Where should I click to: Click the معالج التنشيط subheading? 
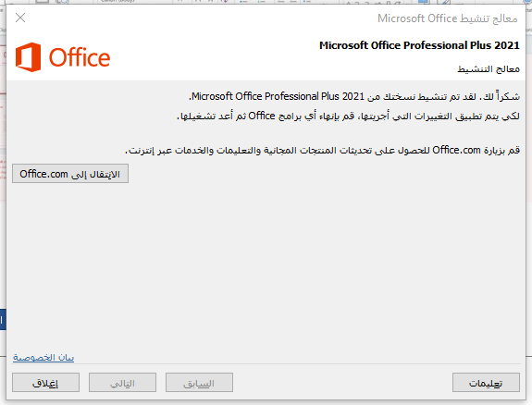tap(489, 69)
